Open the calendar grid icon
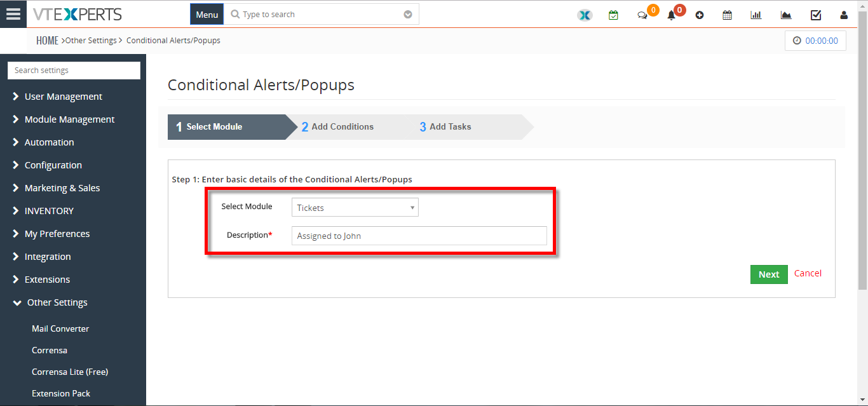Viewport: 868px width, 406px height. [x=727, y=15]
